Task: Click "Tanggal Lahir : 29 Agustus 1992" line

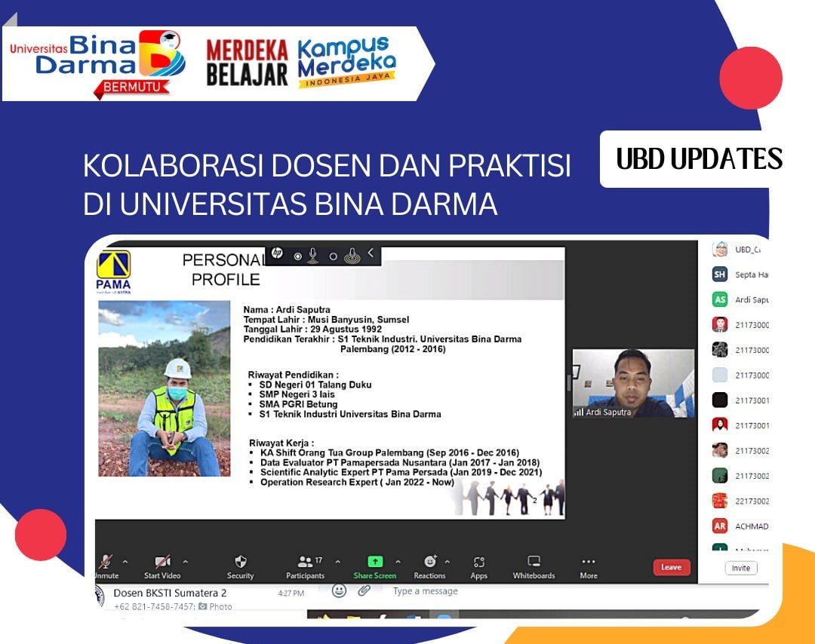Action: 313,330
